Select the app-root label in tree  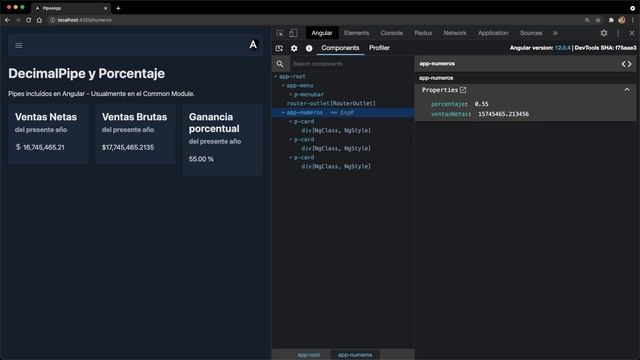292,76
